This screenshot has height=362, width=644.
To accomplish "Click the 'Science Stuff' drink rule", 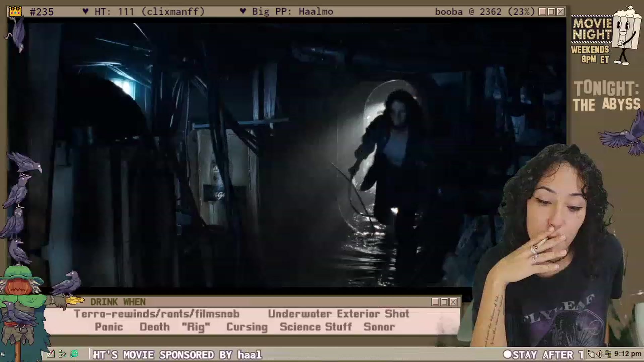I will coord(316,327).
